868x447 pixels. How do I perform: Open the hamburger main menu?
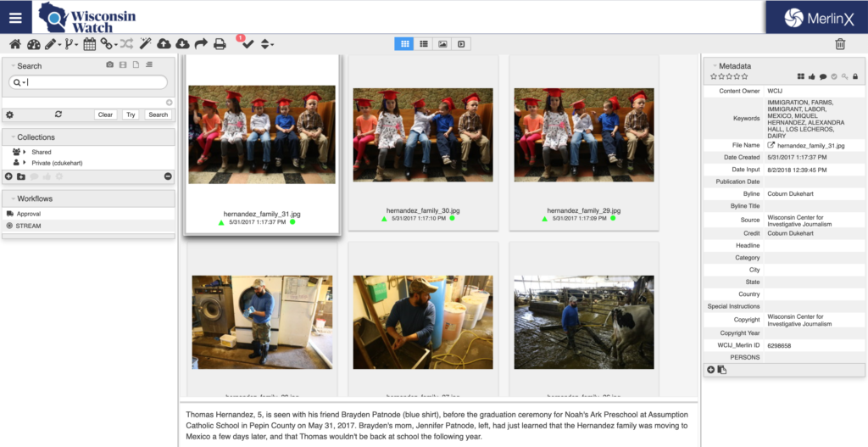pyautogui.click(x=15, y=17)
